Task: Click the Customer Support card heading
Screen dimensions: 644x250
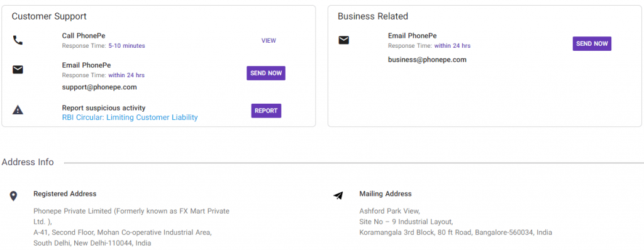Action: click(49, 16)
